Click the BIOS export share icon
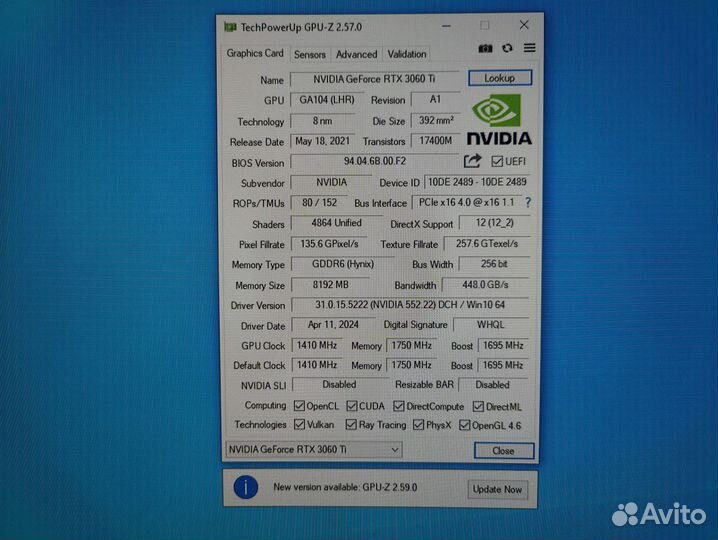Image resolution: width=718 pixels, height=540 pixels. pyautogui.click(x=472, y=161)
